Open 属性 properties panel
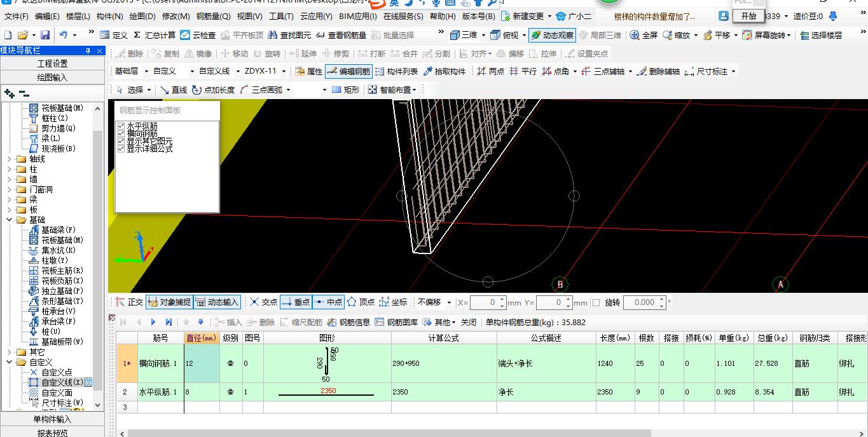Screen dimensions: 868x437 (309, 71)
